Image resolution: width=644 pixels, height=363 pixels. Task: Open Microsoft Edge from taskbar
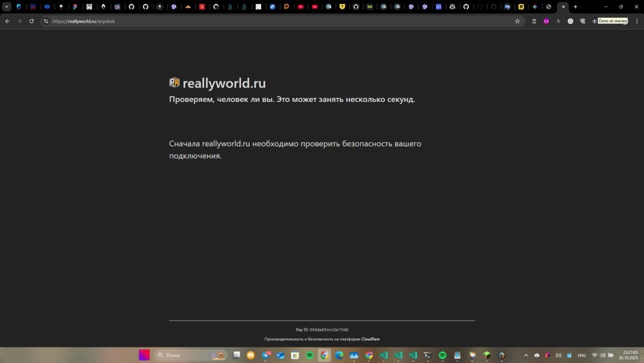pyautogui.click(x=339, y=355)
